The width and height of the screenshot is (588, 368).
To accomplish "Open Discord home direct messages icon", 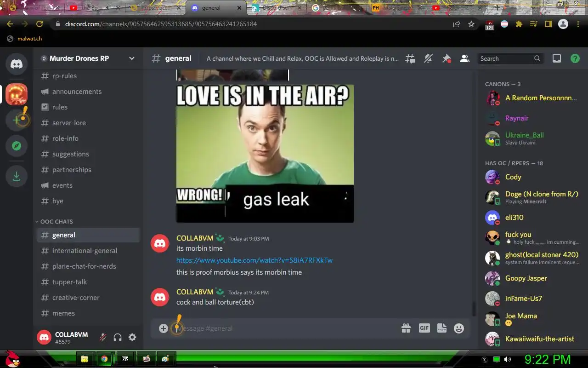I will [17, 64].
